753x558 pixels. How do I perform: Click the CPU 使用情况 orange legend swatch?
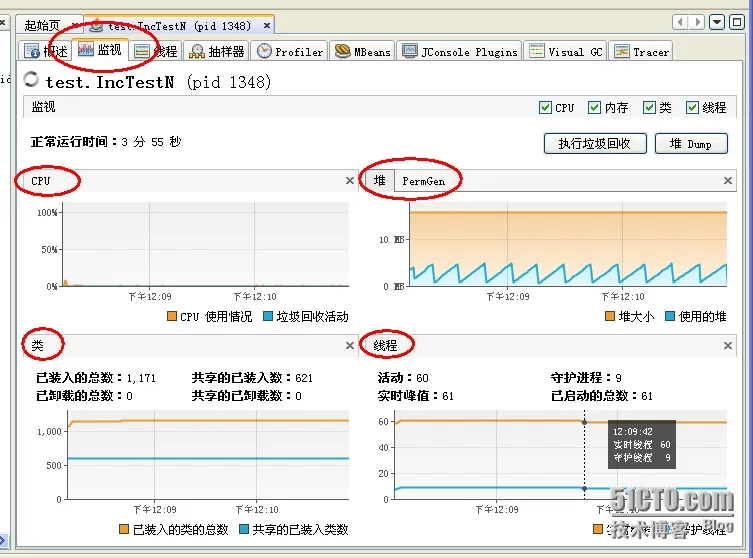click(172, 316)
